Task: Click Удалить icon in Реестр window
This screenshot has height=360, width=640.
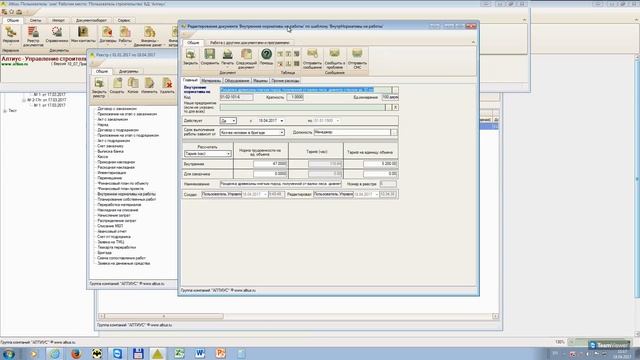Action: 167,86
